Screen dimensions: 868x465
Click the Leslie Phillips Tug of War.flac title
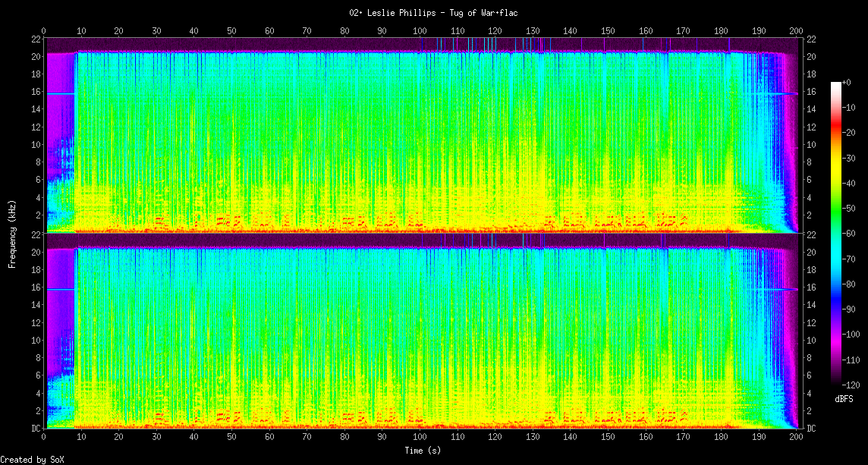433,13
